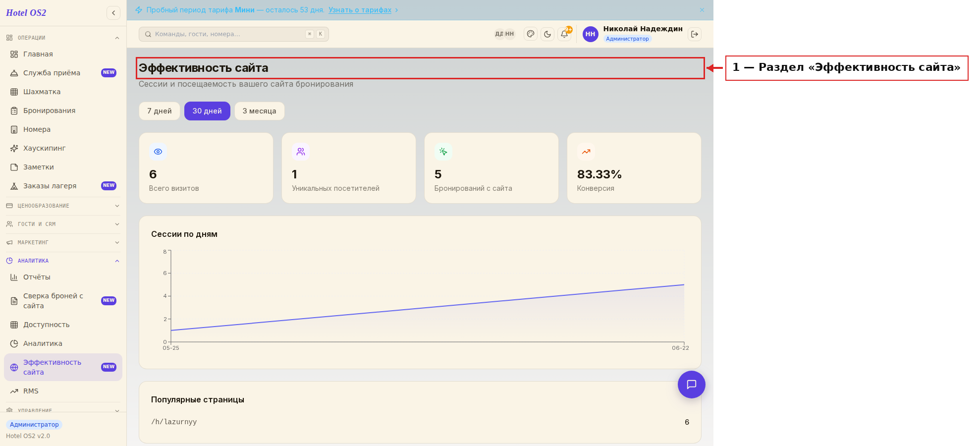This screenshot has height=446, width=980.
Task: Click the НН user avatar
Action: 590,34
